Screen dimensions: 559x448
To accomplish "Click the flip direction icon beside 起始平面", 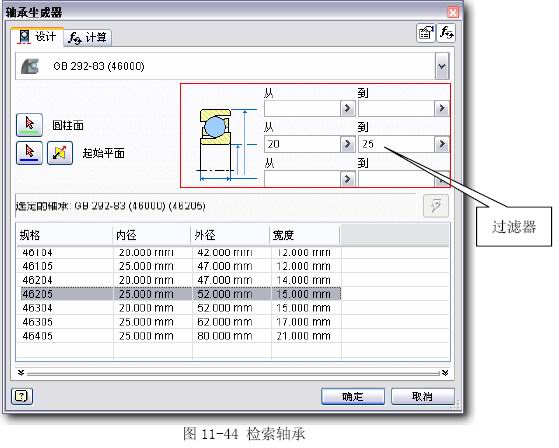I will coord(60,153).
